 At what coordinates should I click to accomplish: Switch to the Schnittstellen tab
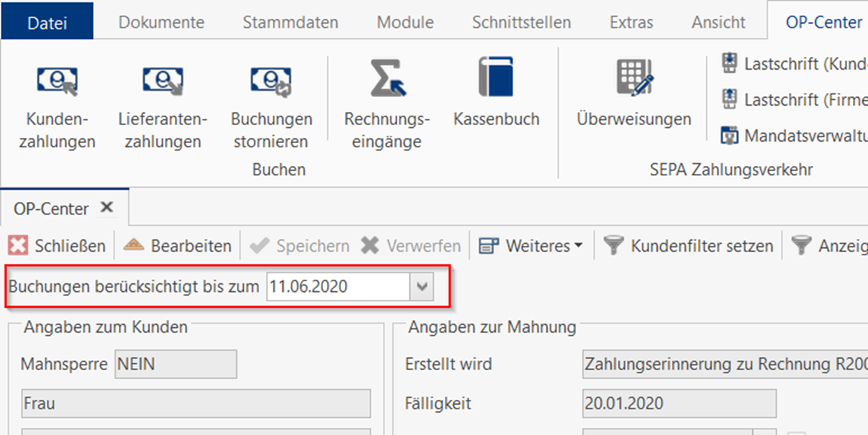[521, 22]
